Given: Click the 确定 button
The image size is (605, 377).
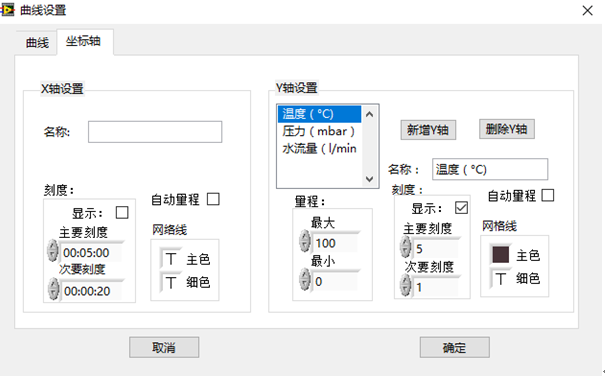Looking at the screenshot, I should pyautogui.click(x=455, y=348).
